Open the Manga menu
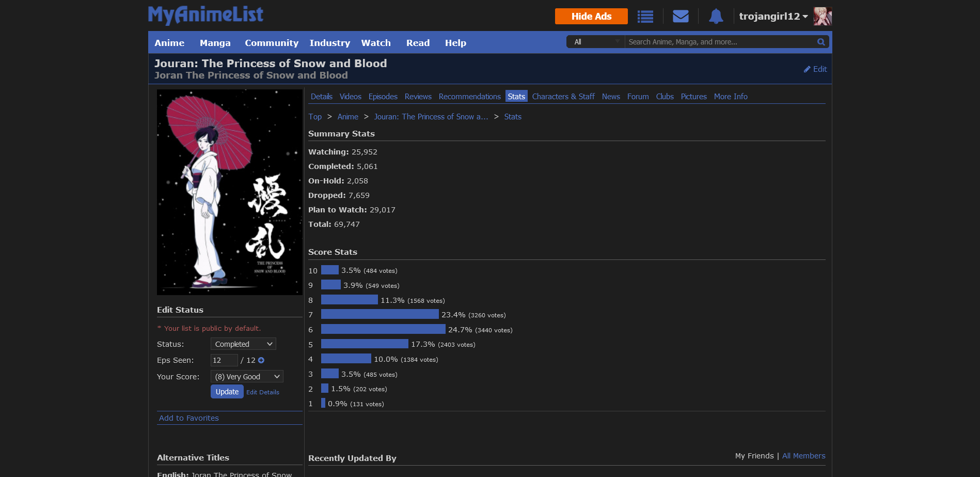This screenshot has width=980, height=477. click(215, 43)
